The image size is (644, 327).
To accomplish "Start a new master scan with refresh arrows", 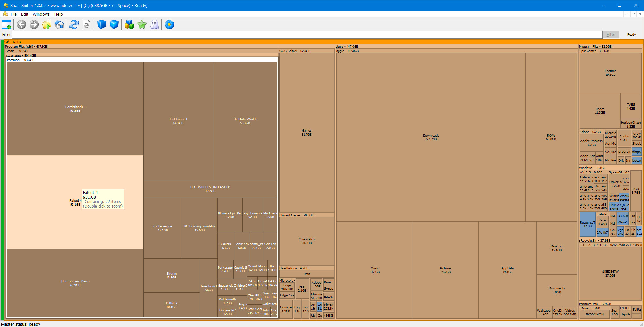I will click(74, 25).
